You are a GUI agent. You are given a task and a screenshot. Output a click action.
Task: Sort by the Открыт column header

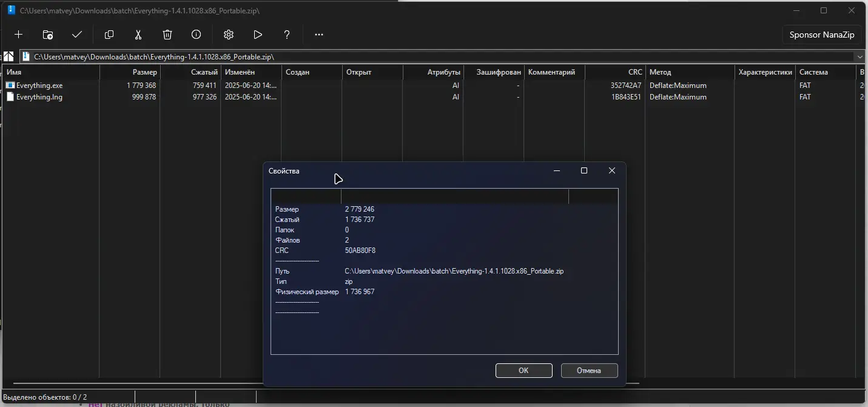(x=372, y=72)
